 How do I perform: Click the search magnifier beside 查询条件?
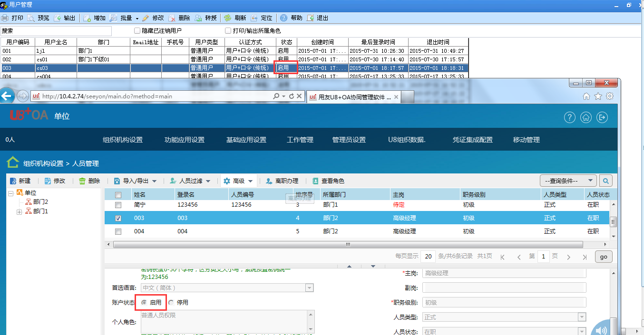coord(605,181)
